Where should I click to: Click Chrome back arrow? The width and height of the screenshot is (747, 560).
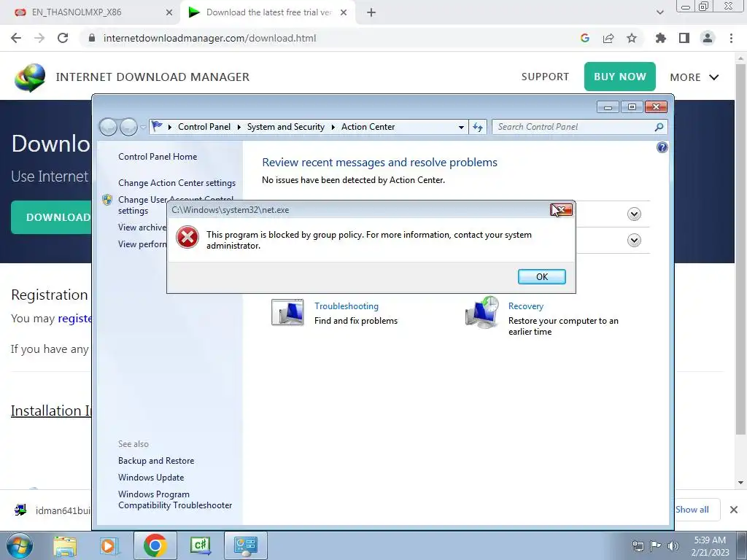pyautogui.click(x=16, y=38)
